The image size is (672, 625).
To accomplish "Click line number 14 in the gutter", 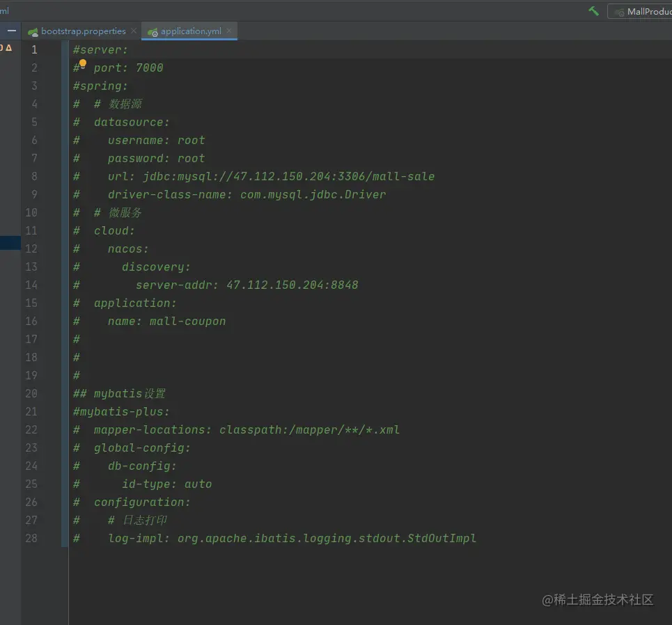I will click(31, 285).
